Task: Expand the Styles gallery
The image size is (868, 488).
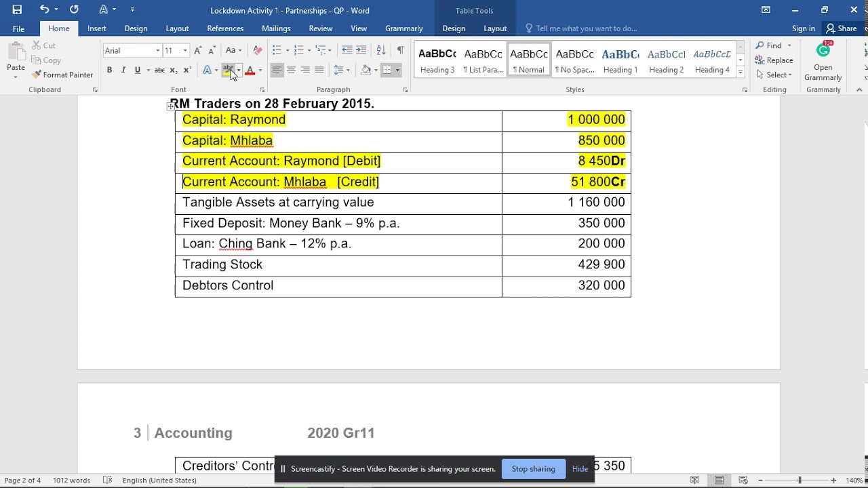Action: point(741,72)
